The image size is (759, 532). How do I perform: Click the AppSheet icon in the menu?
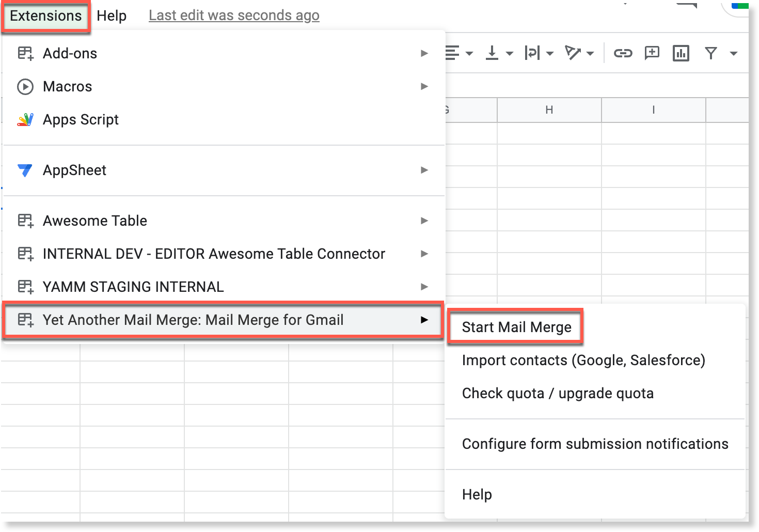click(25, 170)
